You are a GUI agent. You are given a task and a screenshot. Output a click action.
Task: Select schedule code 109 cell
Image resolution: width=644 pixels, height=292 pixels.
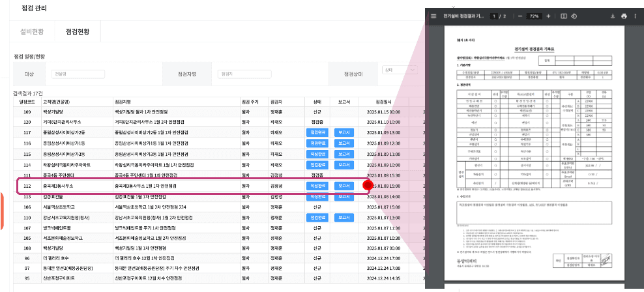(27, 111)
